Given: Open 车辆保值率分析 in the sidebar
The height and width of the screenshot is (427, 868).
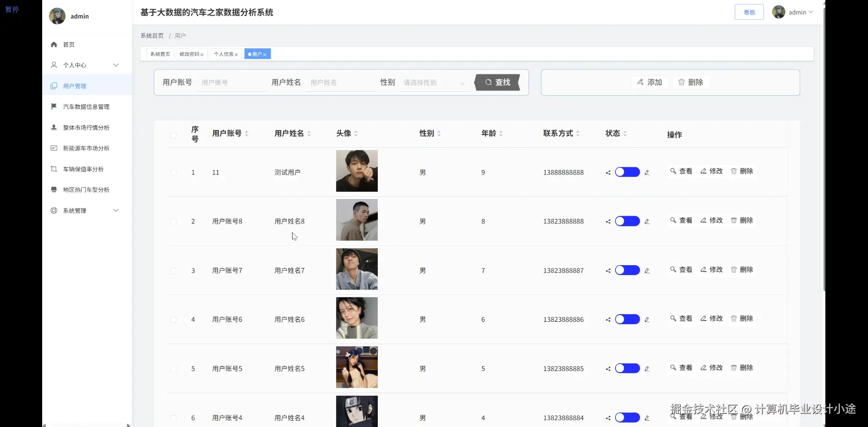Looking at the screenshot, I should 87,169.
